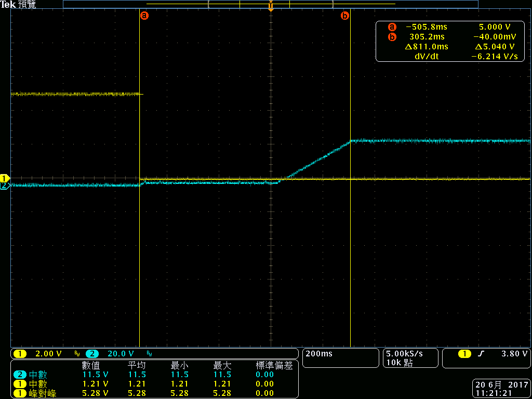Viewport: 532px width, 399px height.
Task: Click the cursor b icon in readout box
Action: point(392,37)
